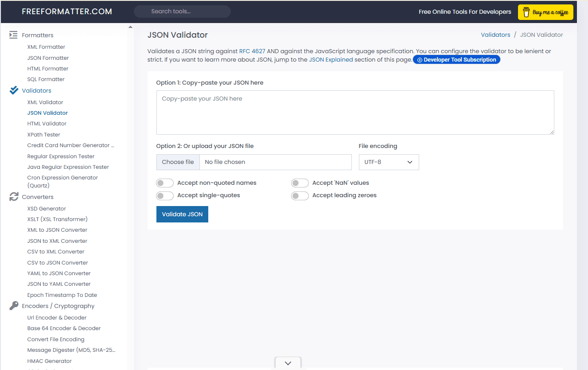
Task: Click the Formatters section icon
Action: tap(13, 35)
